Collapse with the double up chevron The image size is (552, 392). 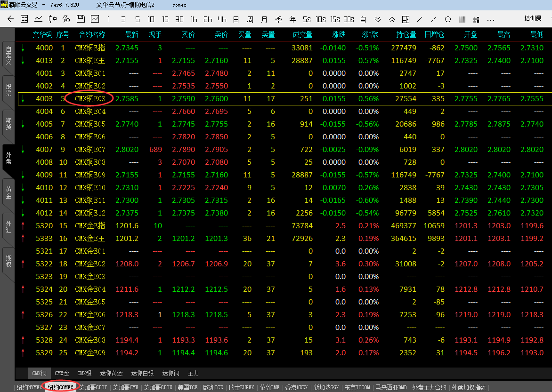[392, 19]
